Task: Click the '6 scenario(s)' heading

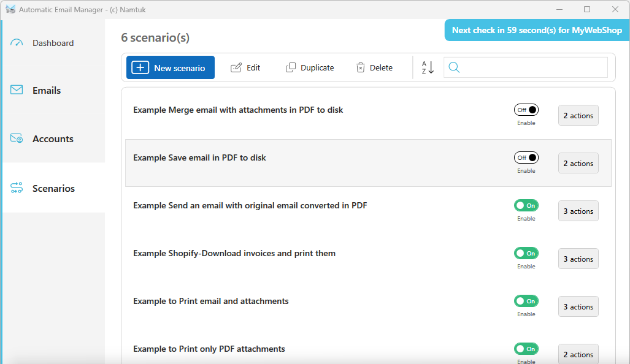Action: [x=155, y=38]
